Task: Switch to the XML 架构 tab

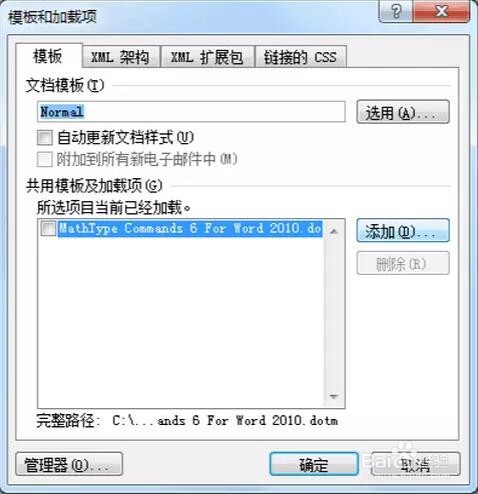Action: tap(121, 57)
